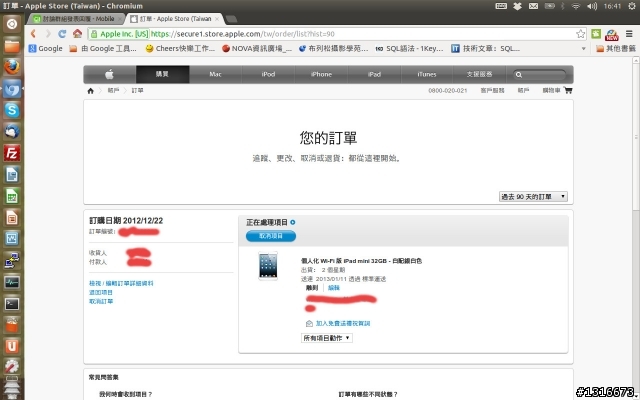Open the NOVA資訊廣場 bookmark
Viewport: 640px width, 400px height.
[257, 49]
